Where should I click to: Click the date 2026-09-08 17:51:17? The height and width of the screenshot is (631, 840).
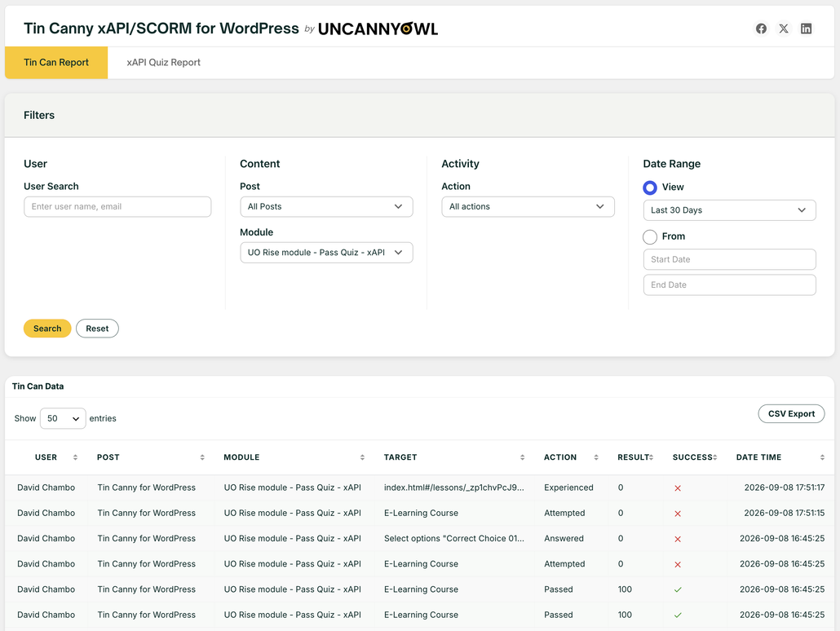point(785,488)
